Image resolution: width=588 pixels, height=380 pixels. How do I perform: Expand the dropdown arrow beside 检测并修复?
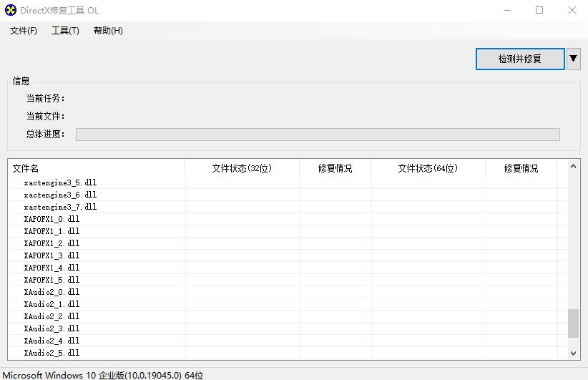pos(574,59)
